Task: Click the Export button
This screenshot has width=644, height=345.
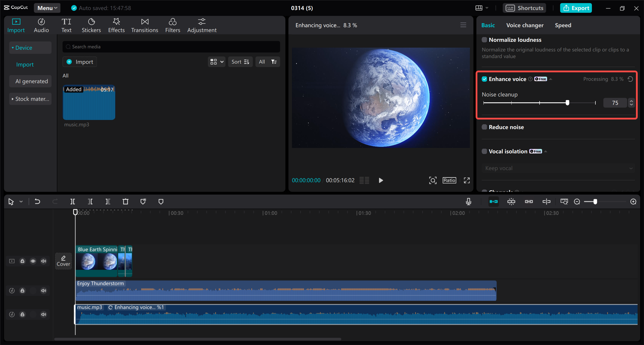Action: coord(576,8)
